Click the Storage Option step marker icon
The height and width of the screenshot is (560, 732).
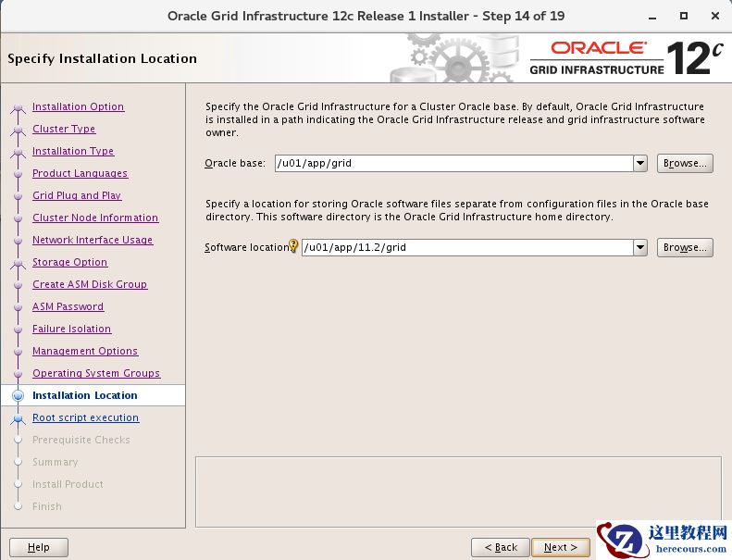[x=18, y=264]
